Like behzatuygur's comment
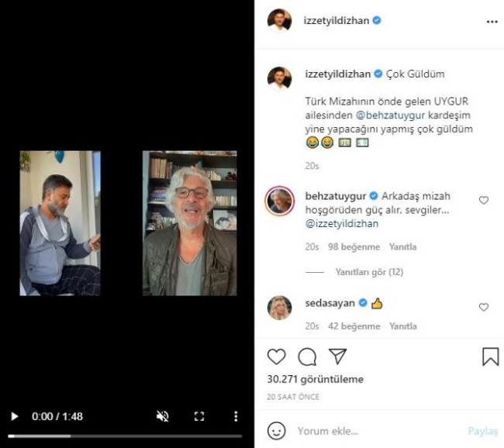This screenshot has height=448, width=504. [x=484, y=200]
